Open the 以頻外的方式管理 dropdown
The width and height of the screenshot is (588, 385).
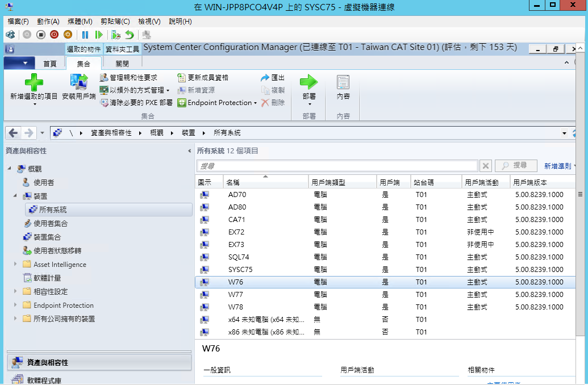coord(168,91)
